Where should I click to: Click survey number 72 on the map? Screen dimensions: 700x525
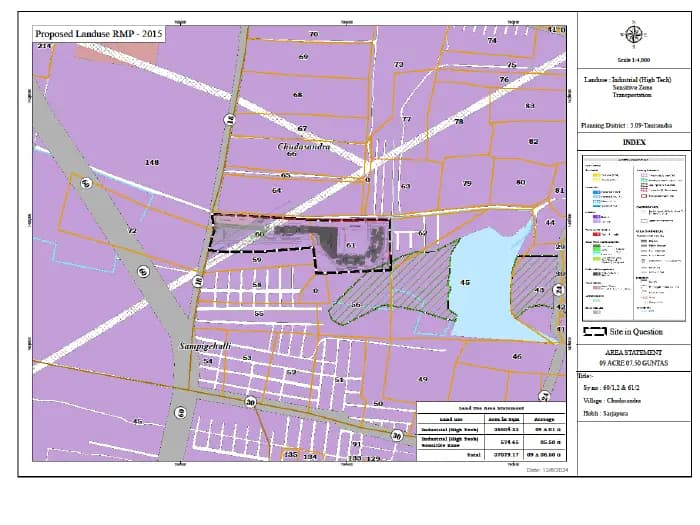132,231
